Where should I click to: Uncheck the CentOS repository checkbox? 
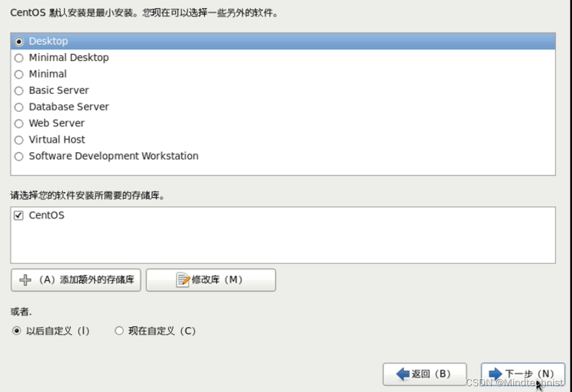click(x=19, y=215)
